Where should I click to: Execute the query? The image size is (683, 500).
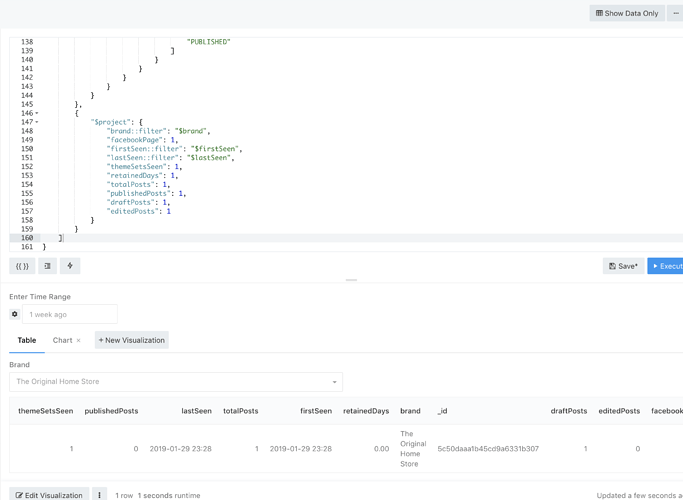pos(666,266)
